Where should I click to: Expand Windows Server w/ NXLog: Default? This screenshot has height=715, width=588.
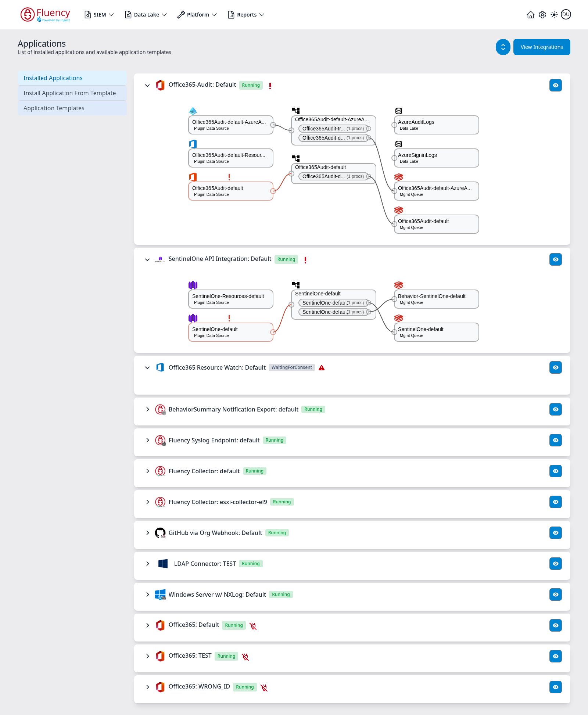point(147,594)
